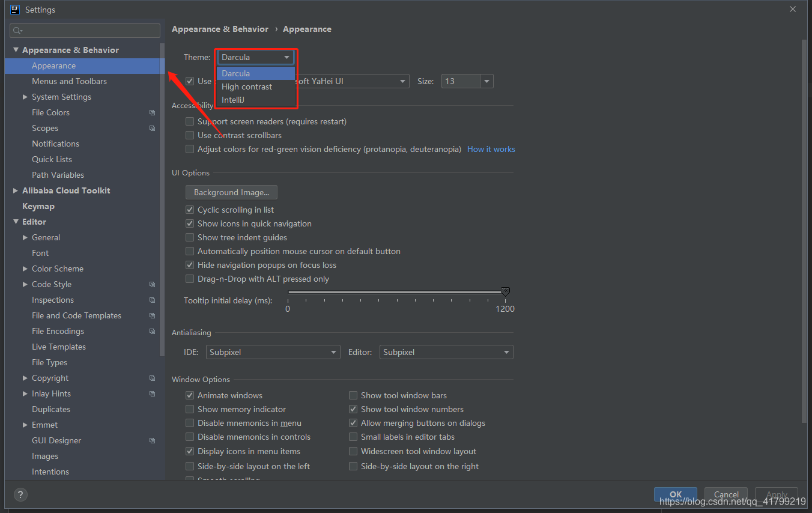Click project-level icon next to Copyright
This screenshot has width=812, height=513.
click(152, 378)
